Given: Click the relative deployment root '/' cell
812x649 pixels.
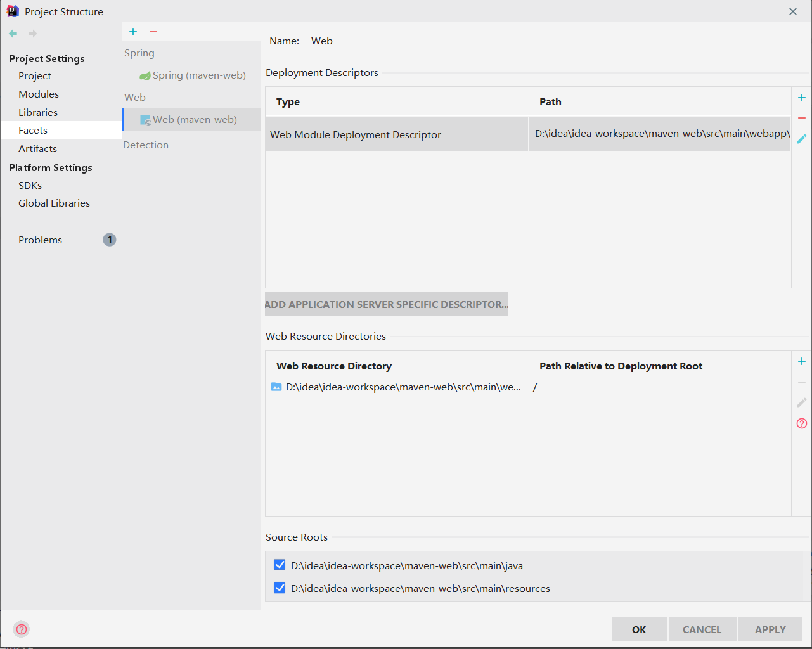Looking at the screenshot, I should tap(535, 387).
